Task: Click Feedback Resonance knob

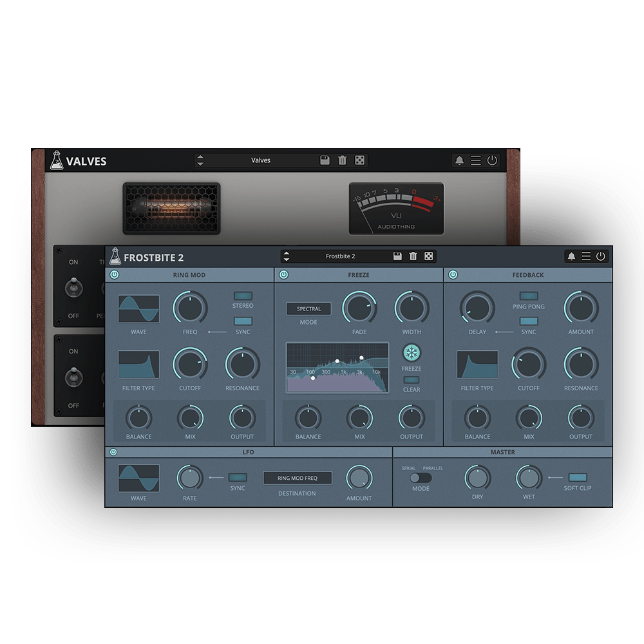Action: pyautogui.click(x=581, y=365)
